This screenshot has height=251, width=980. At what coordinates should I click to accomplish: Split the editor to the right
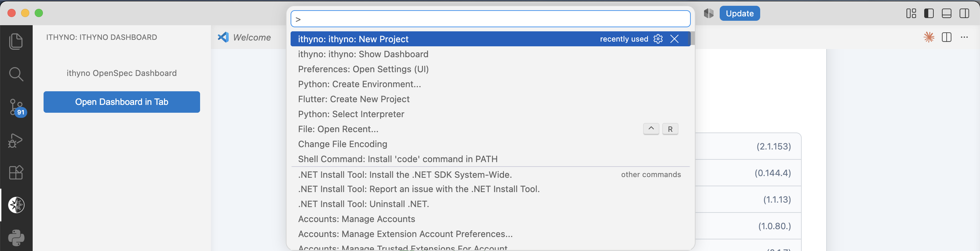click(947, 37)
